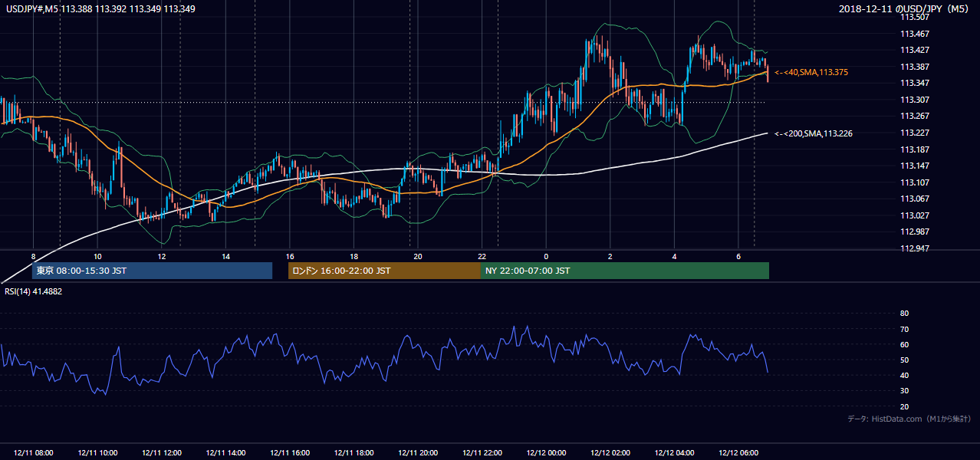Select the NY 22:00-07:00 JST session bar
The width and height of the screenshot is (980, 460).
[x=625, y=271]
